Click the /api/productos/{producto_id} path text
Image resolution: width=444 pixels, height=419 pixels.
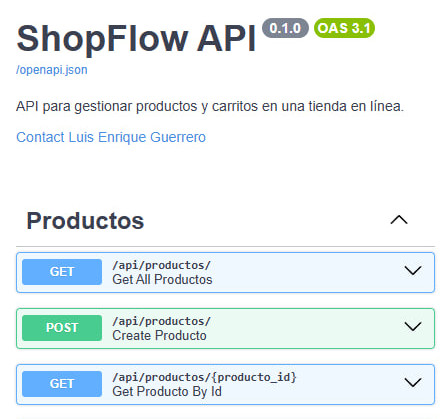[x=204, y=377]
